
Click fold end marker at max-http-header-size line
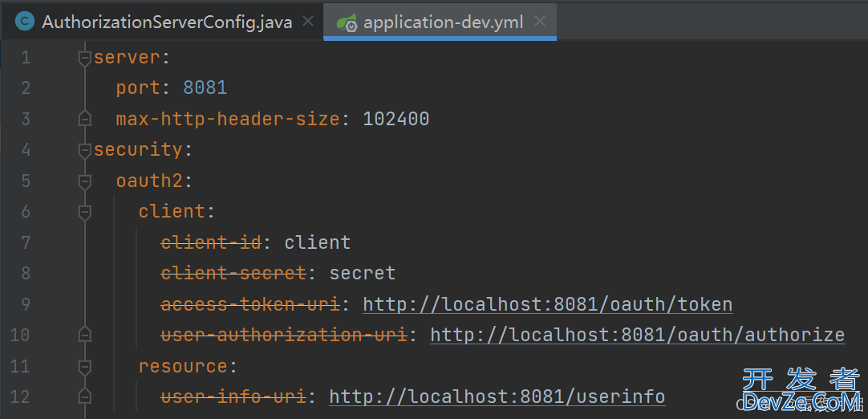point(84,119)
